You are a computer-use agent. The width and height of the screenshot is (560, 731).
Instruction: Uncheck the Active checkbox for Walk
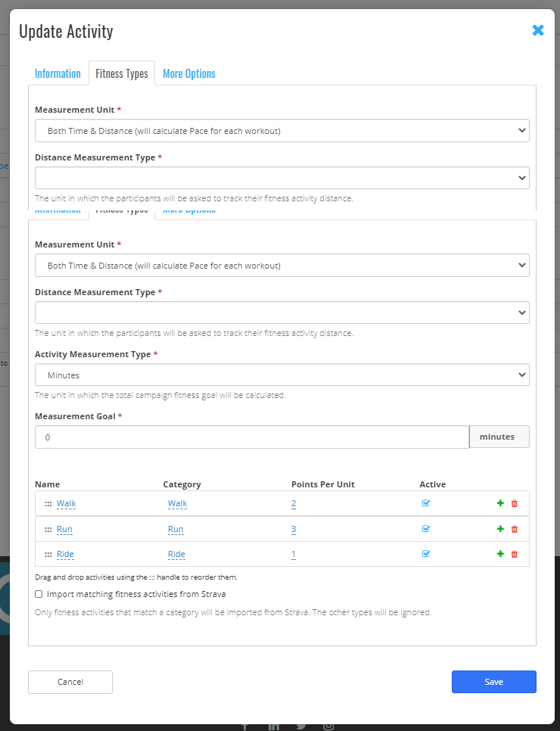click(x=425, y=502)
